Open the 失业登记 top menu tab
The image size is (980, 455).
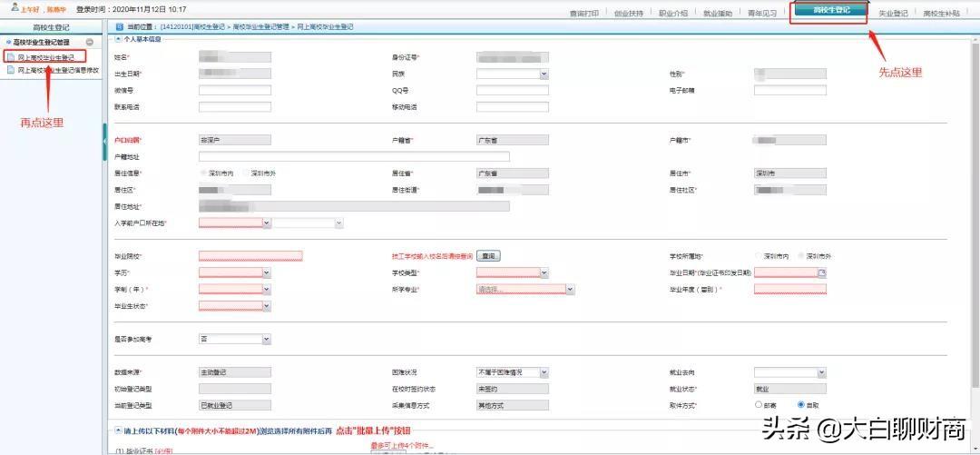point(893,13)
